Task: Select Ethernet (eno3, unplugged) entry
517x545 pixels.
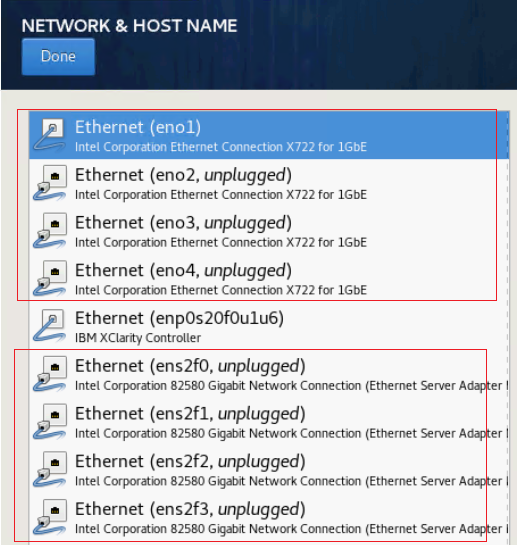Action: (x=269, y=230)
